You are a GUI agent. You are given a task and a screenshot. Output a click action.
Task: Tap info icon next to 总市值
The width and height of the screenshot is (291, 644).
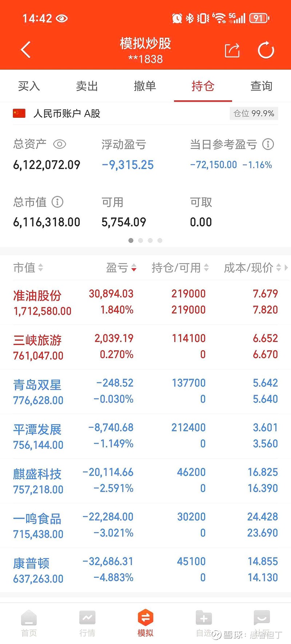pos(57,202)
